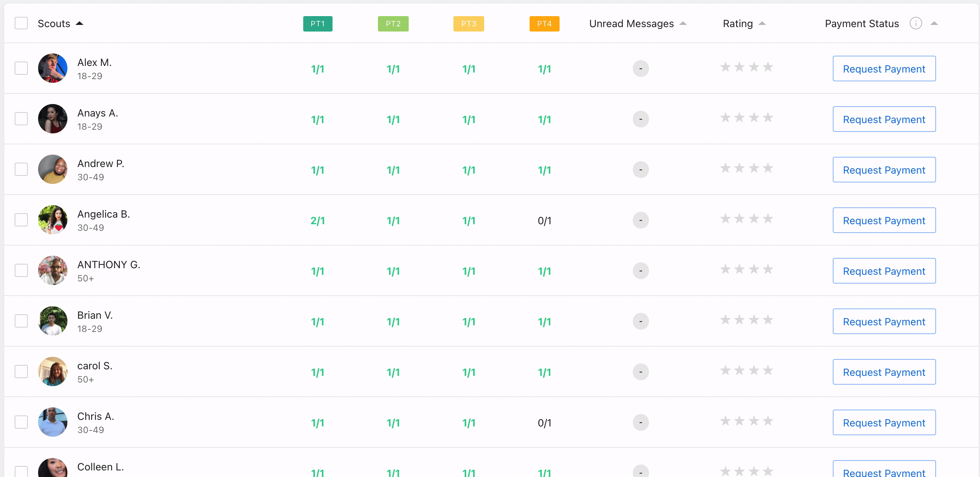The height and width of the screenshot is (477, 980).
Task: Click the Payment Status info icon
Action: (x=915, y=23)
